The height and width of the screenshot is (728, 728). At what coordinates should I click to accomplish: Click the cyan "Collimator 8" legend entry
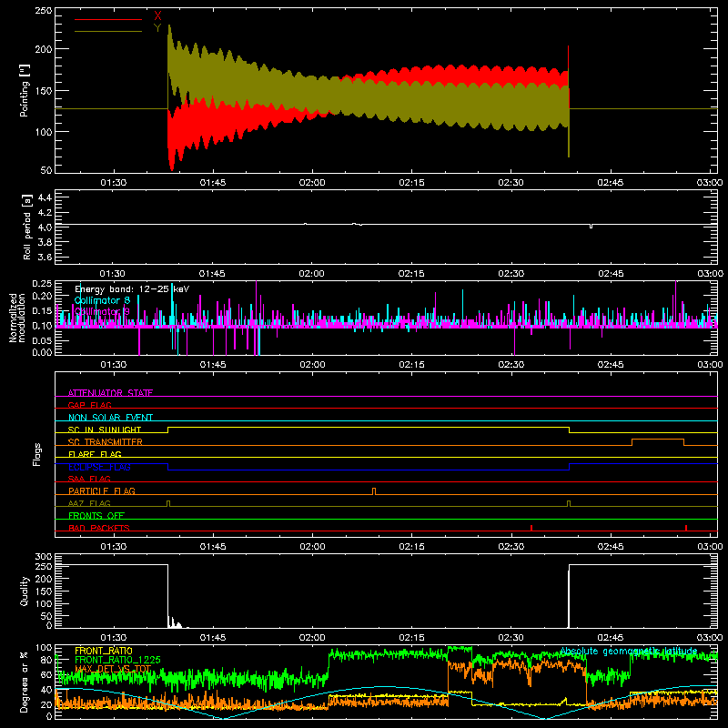coord(102,300)
